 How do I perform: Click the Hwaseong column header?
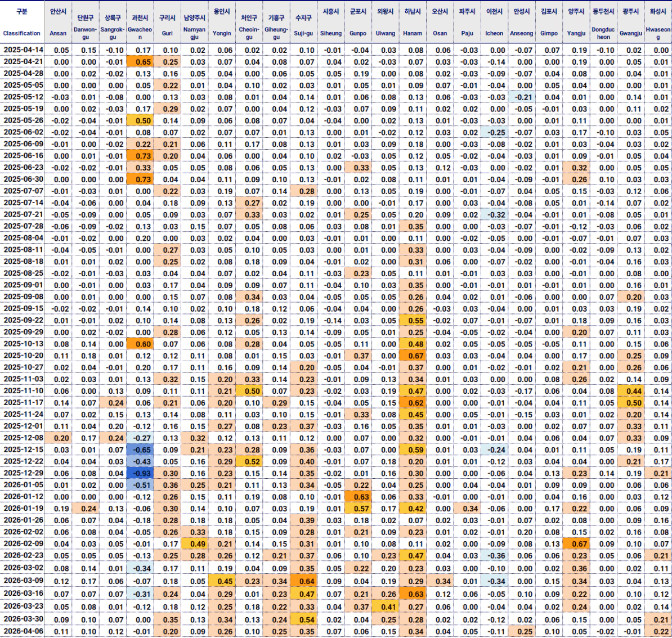click(x=658, y=22)
